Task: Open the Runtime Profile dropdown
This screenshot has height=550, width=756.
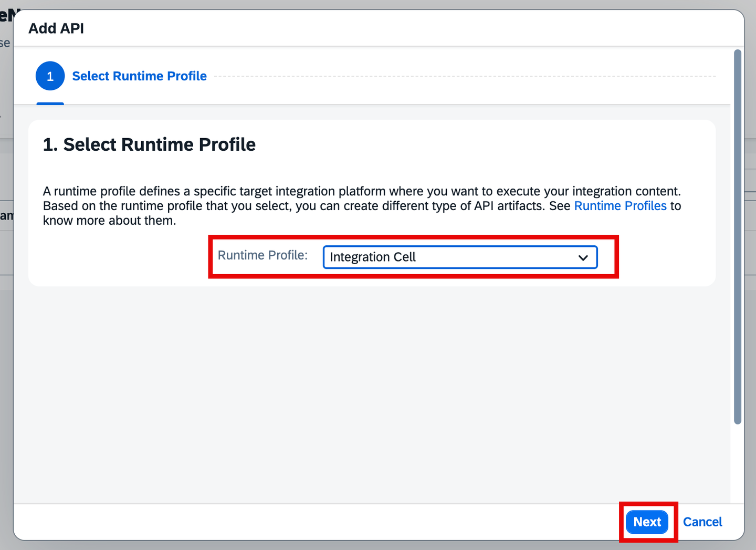Action: point(460,257)
